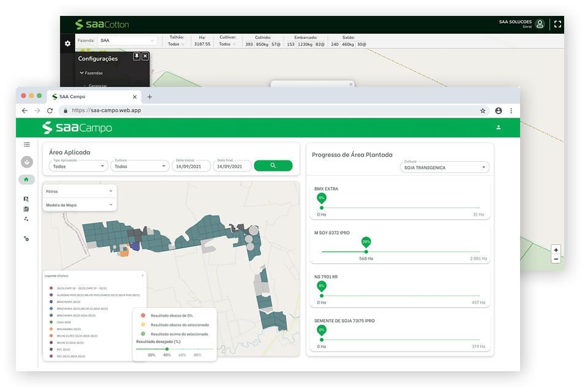Select the SAA Campo browser tab
Viewport: 585px width, 392px height.
[92, 97]
